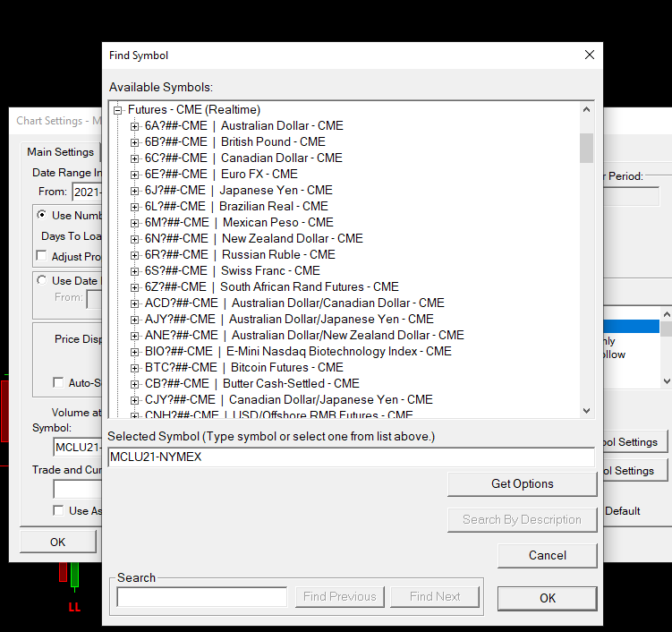Image resolution: width=672 pixels, height=632 pixels.
Task: Select AJY?##-CME Australian Dollar/Japanese Yen row
Action: pos(289,319)
